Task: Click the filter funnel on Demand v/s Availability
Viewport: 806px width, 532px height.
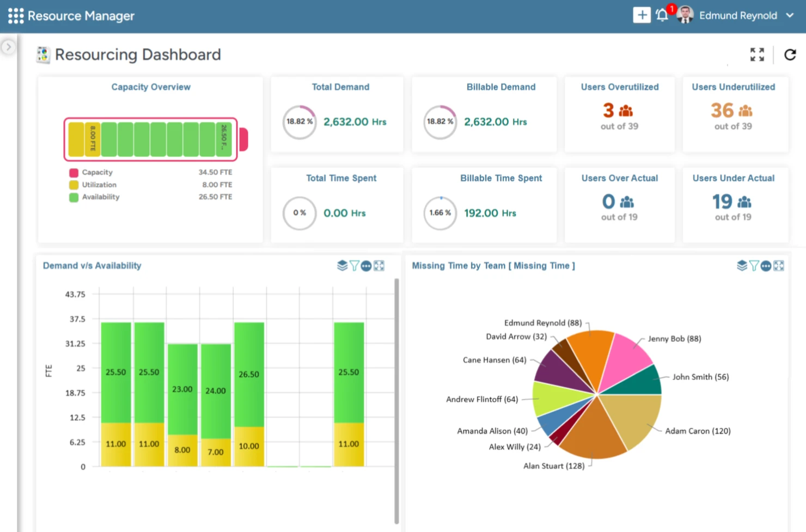Action: tap(355, 266)
